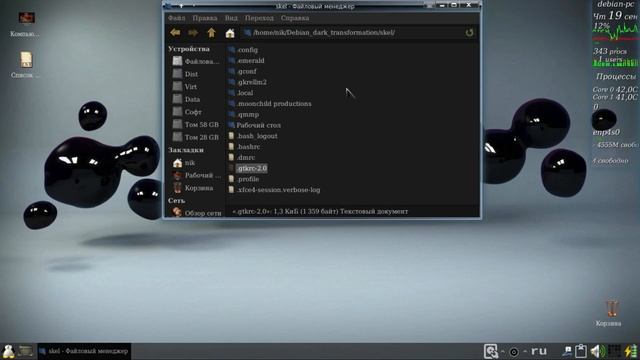Image resolution: width=640 pixels, height=360 pixels.
Task: Reload folder with refresh icon
Action: [469, 33]
